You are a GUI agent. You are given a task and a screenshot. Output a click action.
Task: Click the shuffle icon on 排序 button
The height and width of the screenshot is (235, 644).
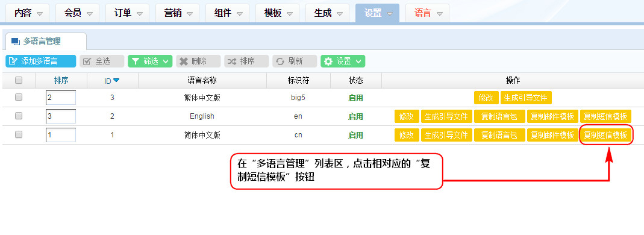[232, 61]
